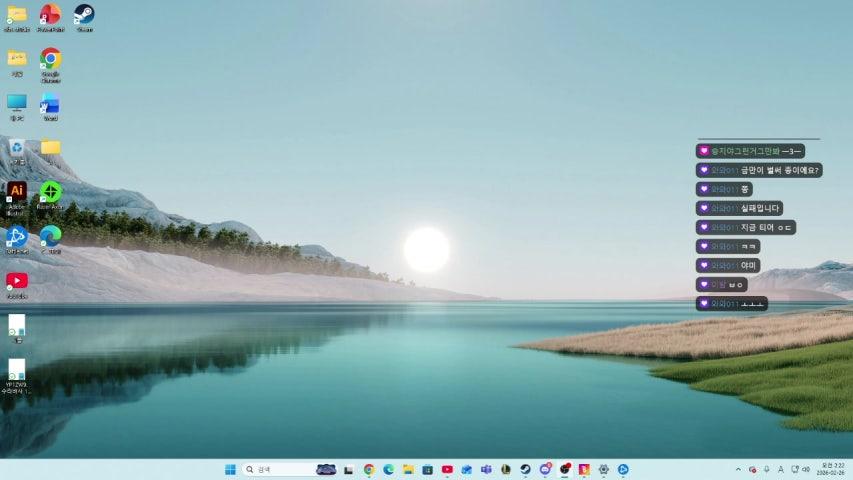Open the yellow folder beside Recycle Bin

pos(50,148)
